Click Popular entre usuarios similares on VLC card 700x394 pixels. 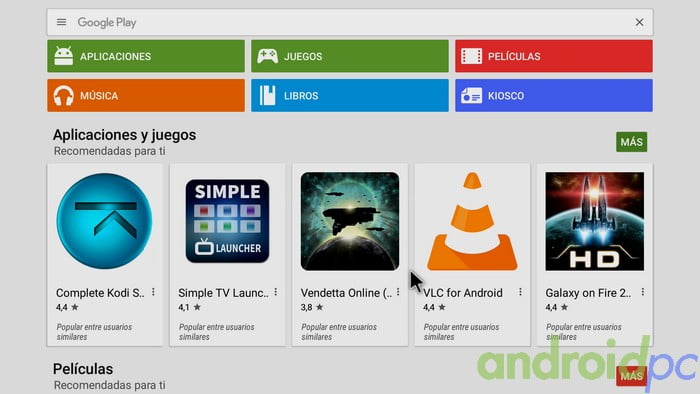pos(461,332)
